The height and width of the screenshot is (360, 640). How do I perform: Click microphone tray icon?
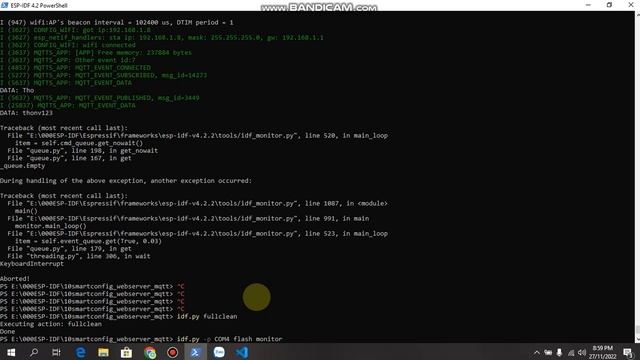pyautogui.click(x=559, y=353)
